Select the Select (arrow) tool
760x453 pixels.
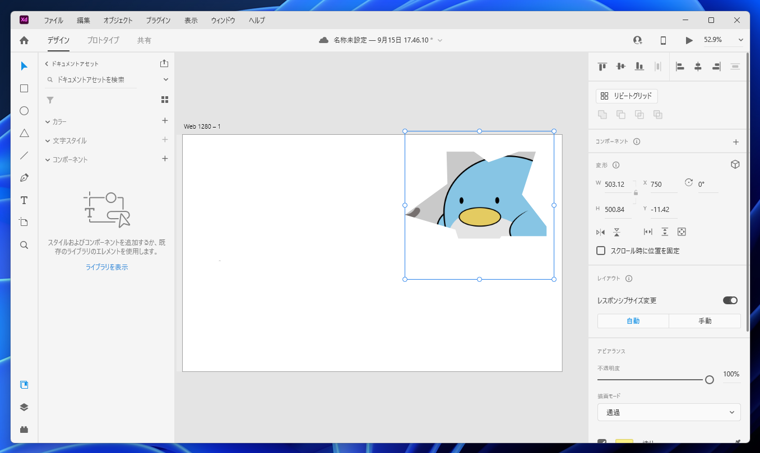pyautogui.click(x=24, y=66)
